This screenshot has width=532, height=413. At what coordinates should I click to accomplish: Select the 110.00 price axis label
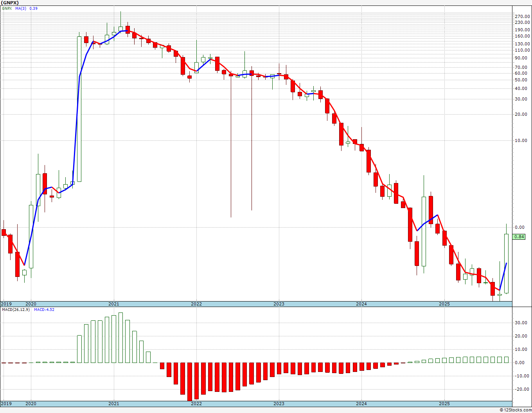point(522,50)
